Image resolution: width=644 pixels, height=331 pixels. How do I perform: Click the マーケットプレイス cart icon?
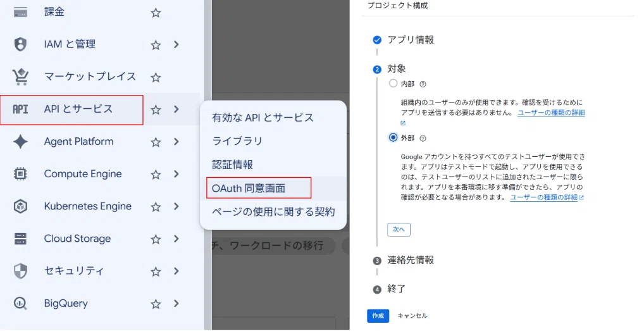(20, 77)
